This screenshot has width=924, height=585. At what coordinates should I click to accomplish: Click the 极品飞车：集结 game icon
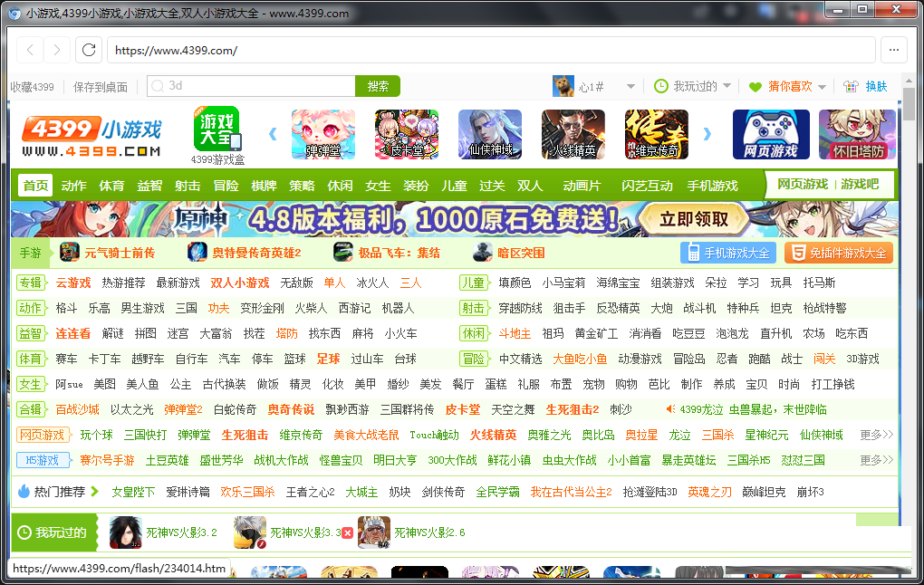(x=344, y=253)
